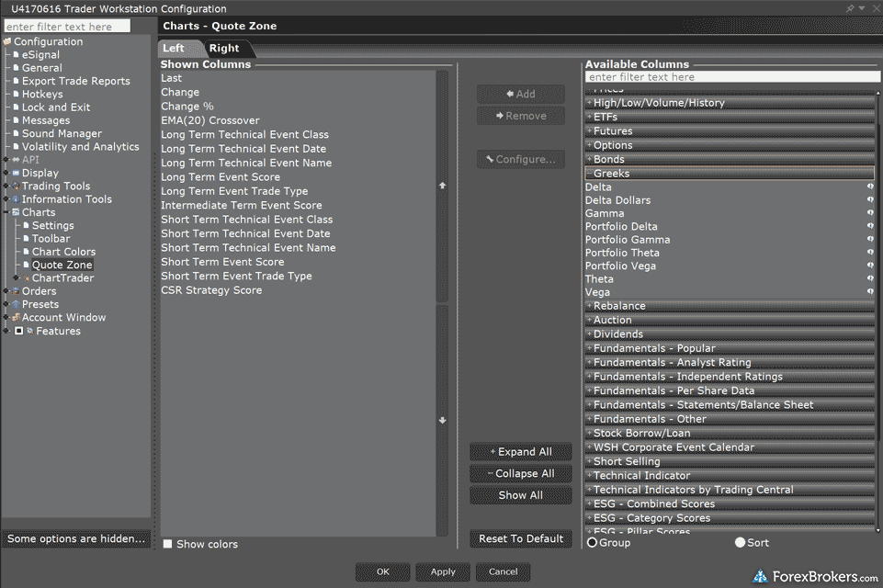Click the Trading Tools icon in the tree
The width and height of the screenshot is (883, 588).
point(16,187)
